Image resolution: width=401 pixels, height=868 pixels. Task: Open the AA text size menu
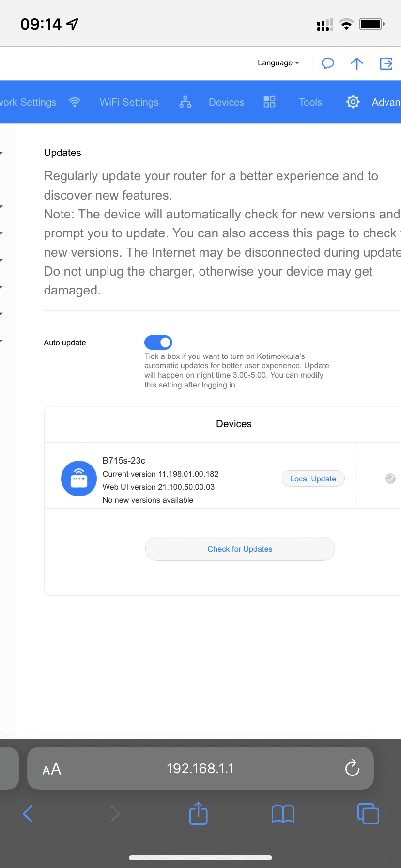pos(52,769)
